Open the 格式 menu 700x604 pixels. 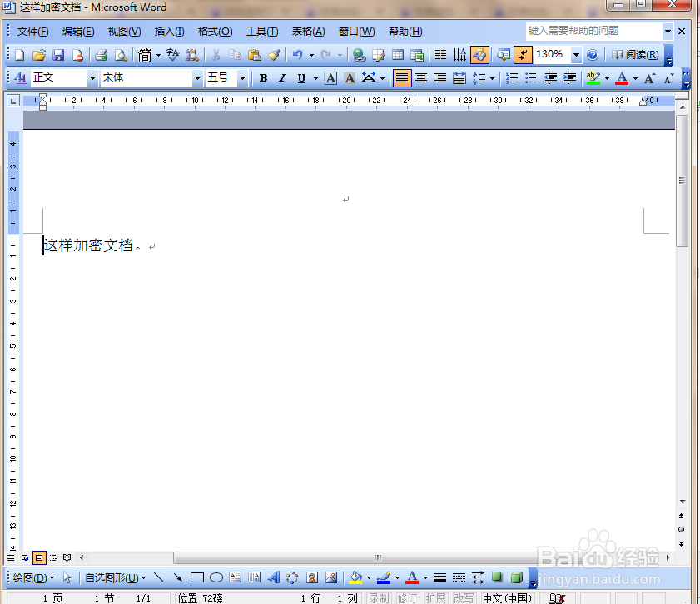click(x=215, y=32)
